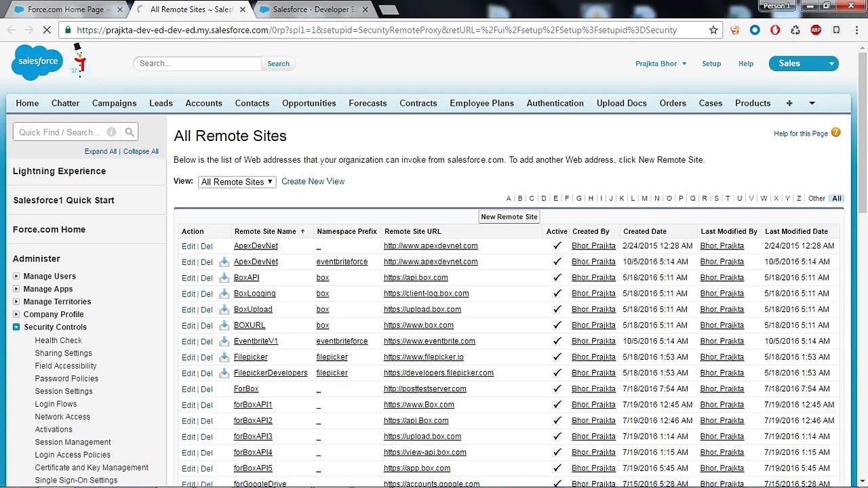Go to the Upload Docs tab
Image resolution: width=868 pixels, height=488 pixels.
click(x=622, y=103)
